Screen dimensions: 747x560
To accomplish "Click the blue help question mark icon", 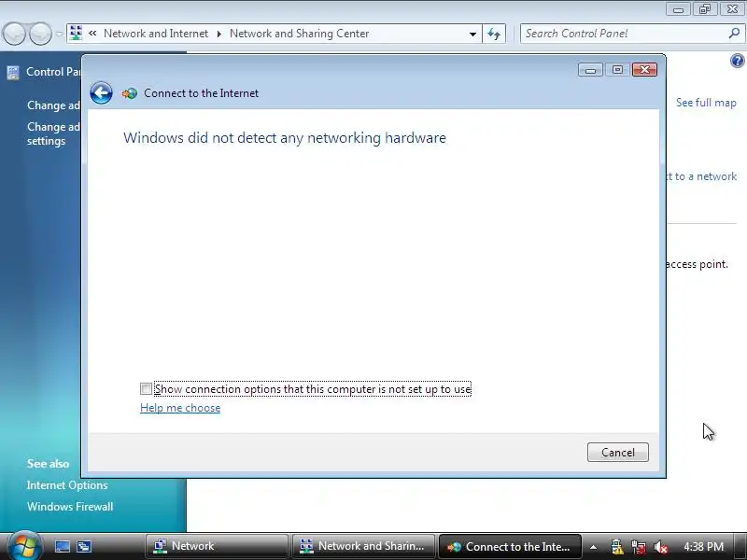I will click(737, 61).
